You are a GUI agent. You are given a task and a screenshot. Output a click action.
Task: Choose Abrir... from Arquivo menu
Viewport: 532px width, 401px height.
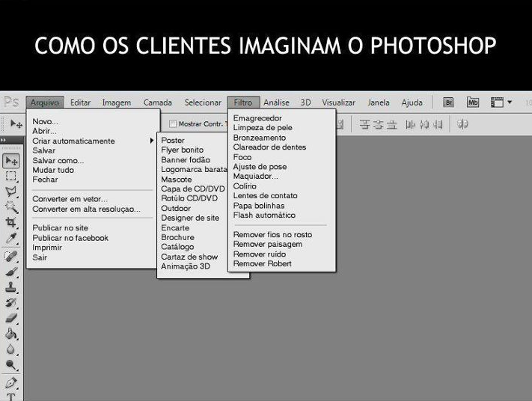click(x=44, y=131)
